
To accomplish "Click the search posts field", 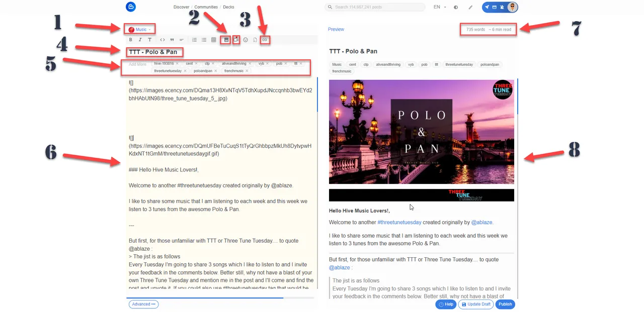I will [375, 7].
